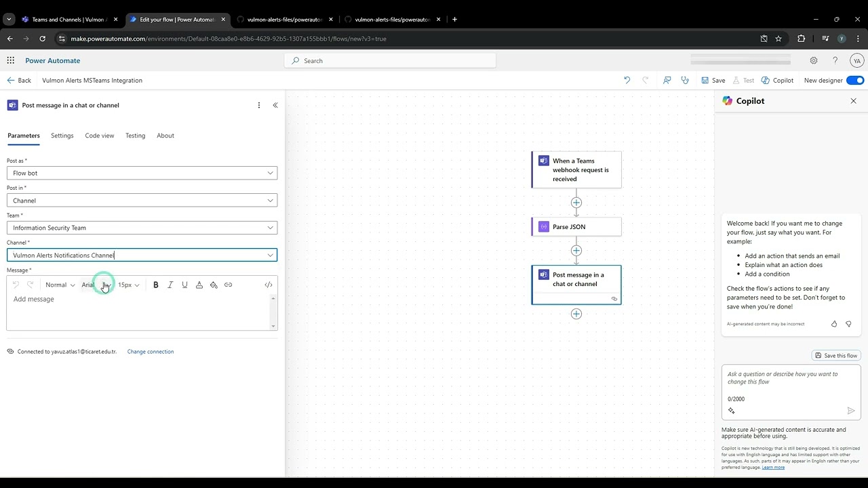This screenshot has height=488, width=868.
Task: Apply underline formatting in message editor
Action: 184,285
